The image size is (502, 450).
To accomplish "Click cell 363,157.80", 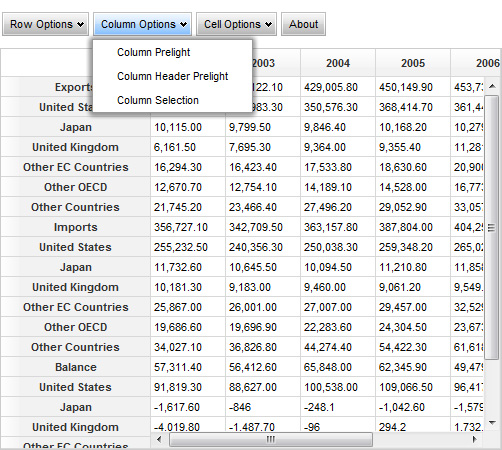I will point(338,227).
